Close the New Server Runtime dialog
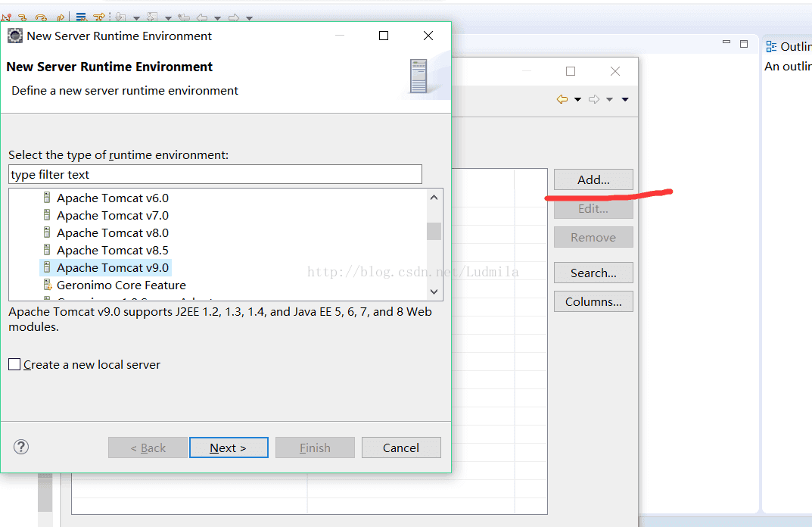Screen dimensions: 812x527 tap(428, 36)
